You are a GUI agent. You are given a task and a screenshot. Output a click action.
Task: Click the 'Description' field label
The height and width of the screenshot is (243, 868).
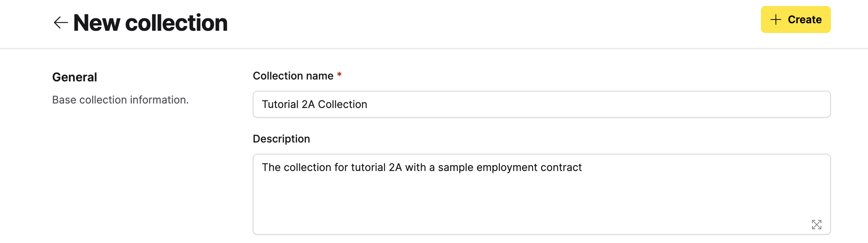pos(281,139)
